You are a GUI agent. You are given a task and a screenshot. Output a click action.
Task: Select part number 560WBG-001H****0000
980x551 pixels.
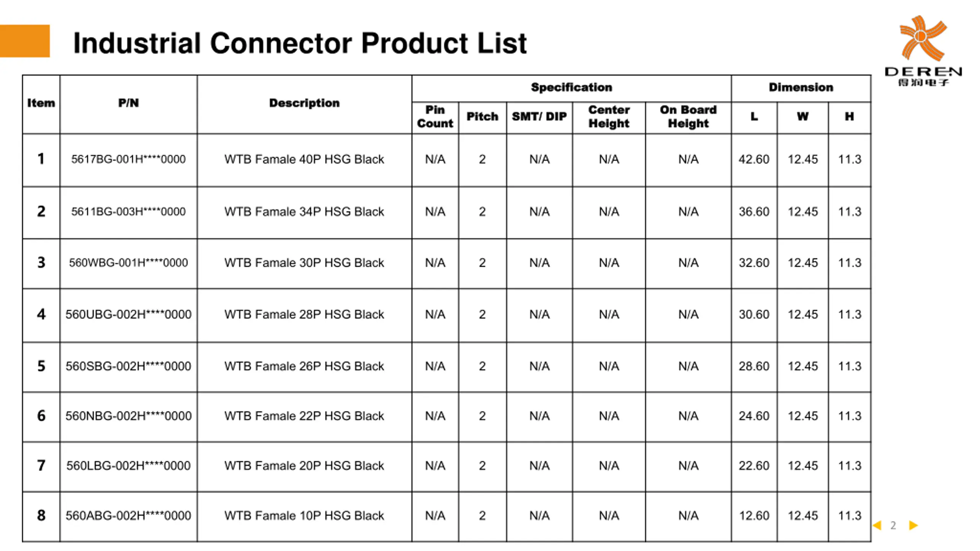[x=129, y=263]
